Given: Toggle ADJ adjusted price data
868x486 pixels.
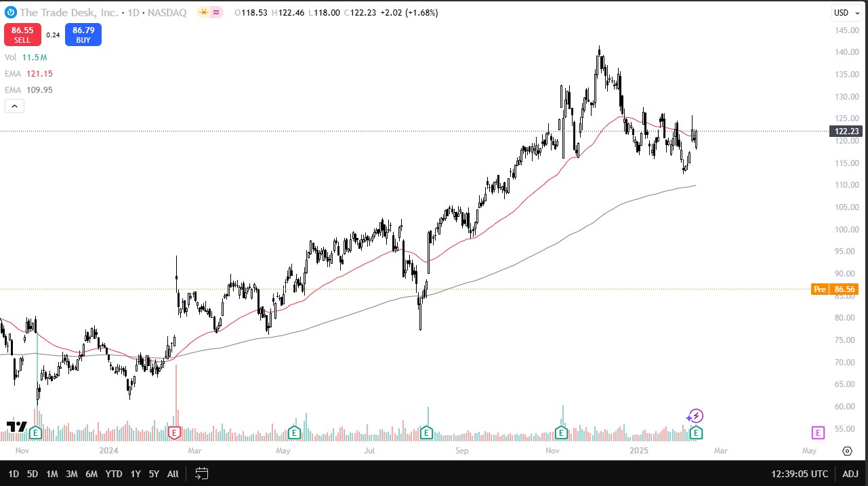Looking at the screenshot, I should coord(852,474).
